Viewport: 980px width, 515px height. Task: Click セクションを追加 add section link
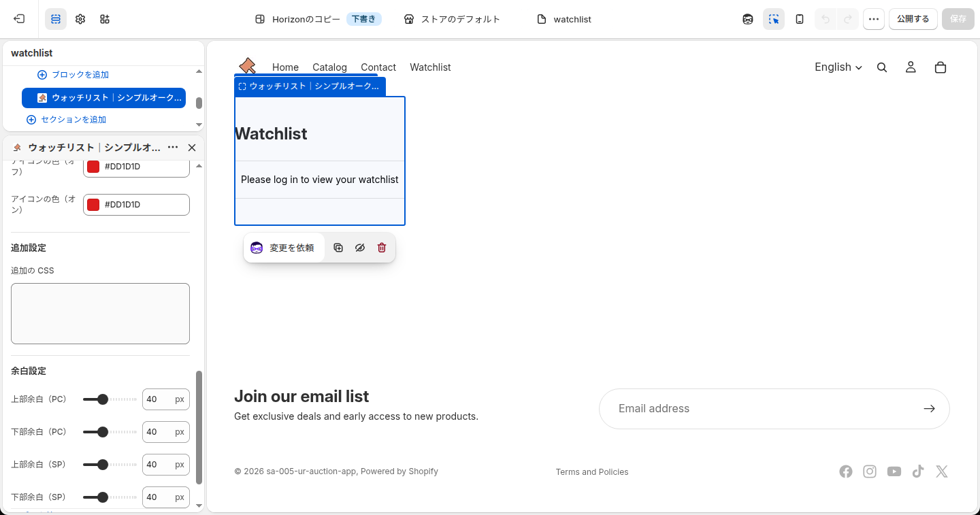[x=67, y=120]
